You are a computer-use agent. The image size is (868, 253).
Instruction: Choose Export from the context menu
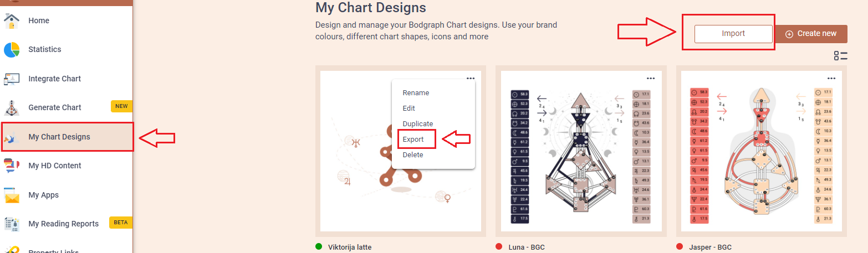pos(413,140)
